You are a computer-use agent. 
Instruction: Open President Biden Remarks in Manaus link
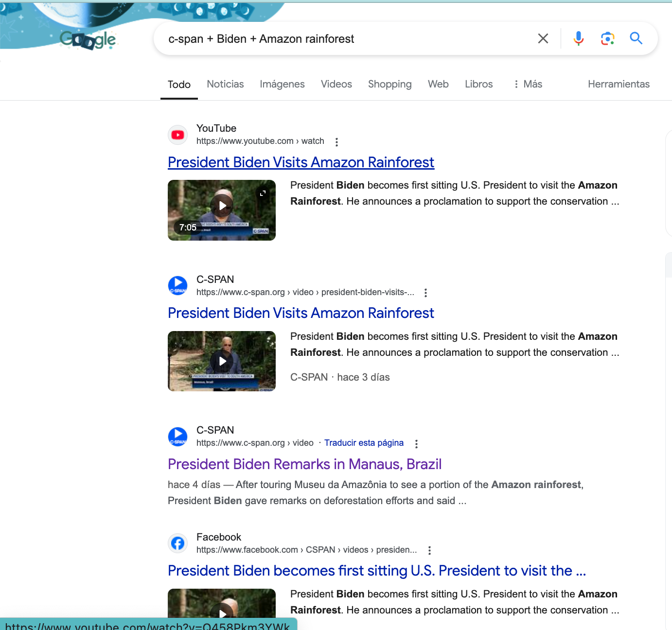304,464
